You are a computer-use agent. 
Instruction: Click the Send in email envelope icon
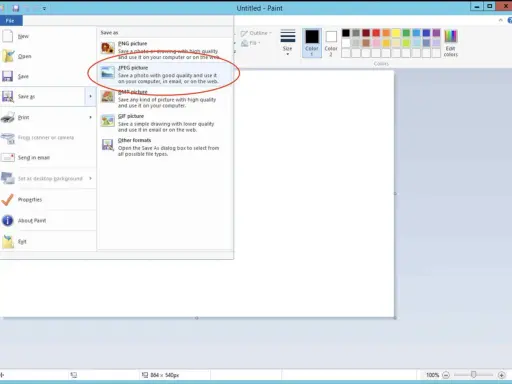tap(8, 157)
